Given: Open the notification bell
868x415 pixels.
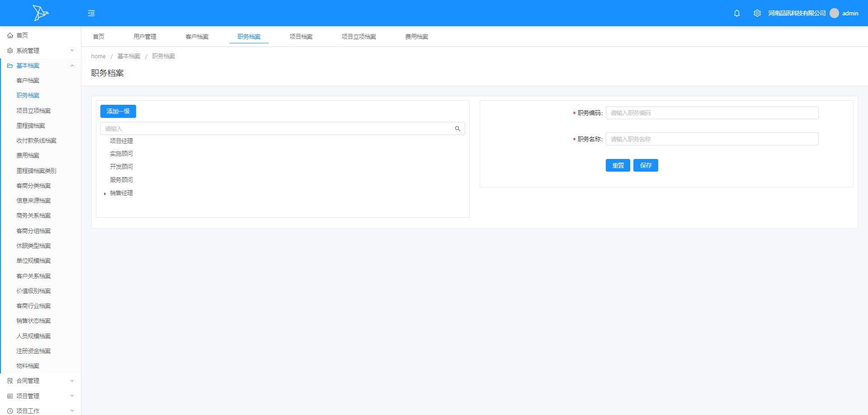Looking at the screenshot, I should [x=737, y=13].
